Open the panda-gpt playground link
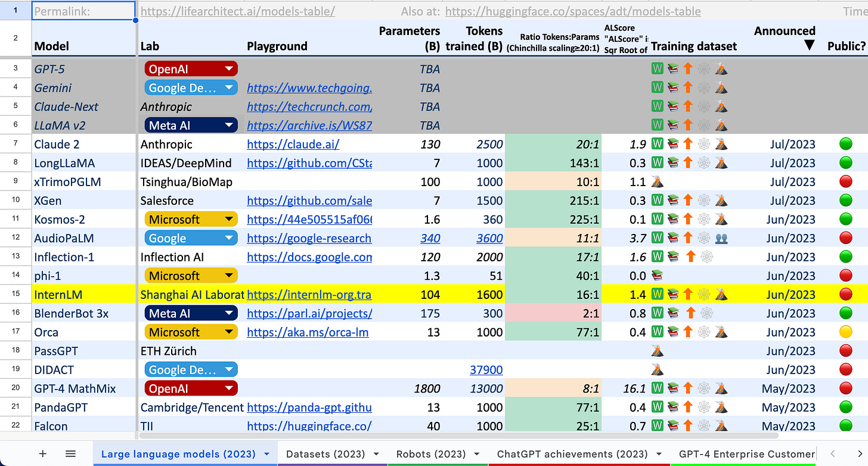 pyautogui.click(x=309, y=407)
